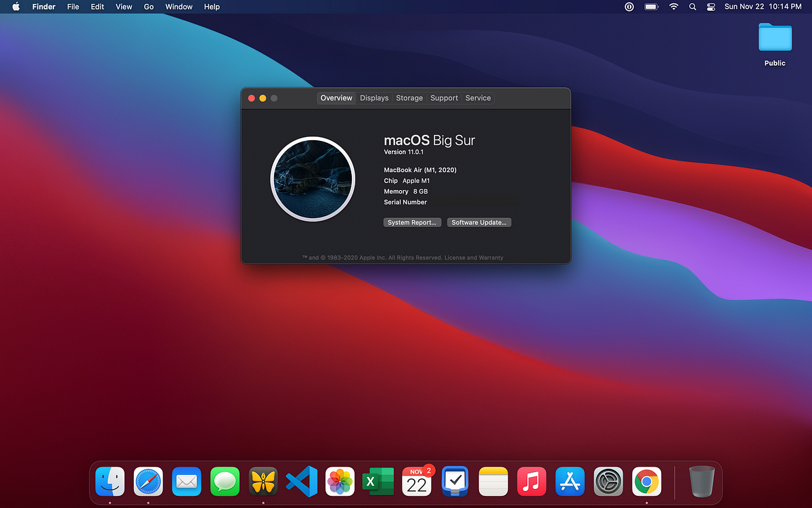Open the Mail app in Dock
Screen dimensions: 812x508
point(187,482)
